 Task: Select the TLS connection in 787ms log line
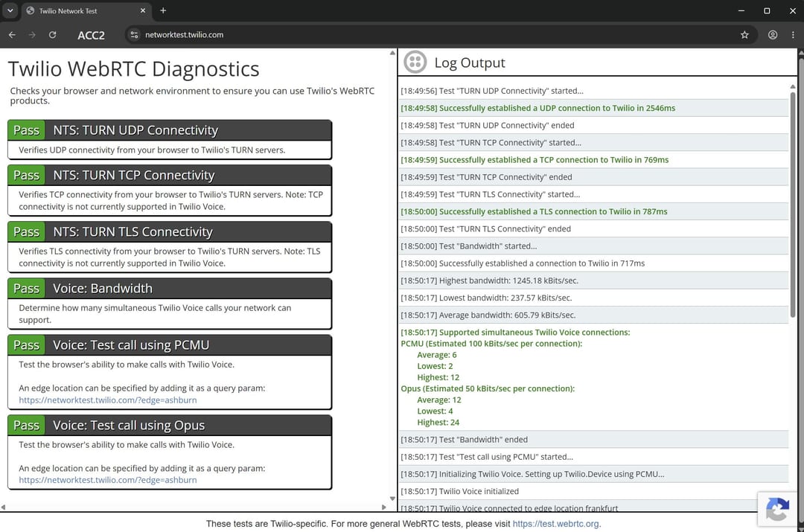(594, 211)
